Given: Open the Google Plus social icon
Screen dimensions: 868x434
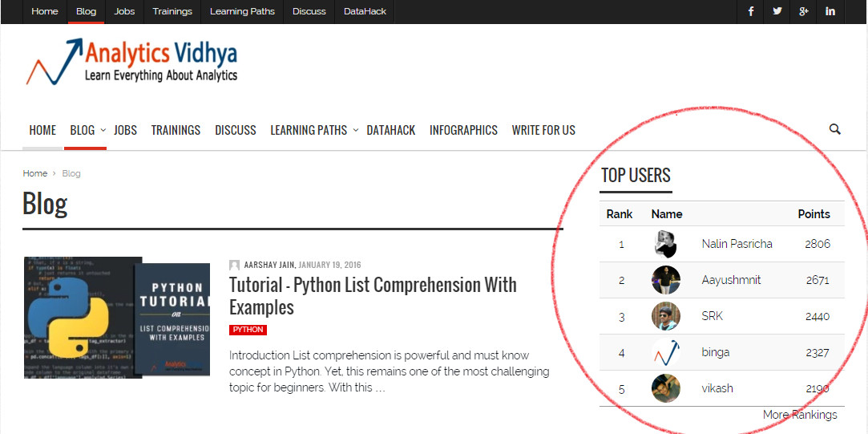Looking at the screenshot, I should [x=804, y=11].
